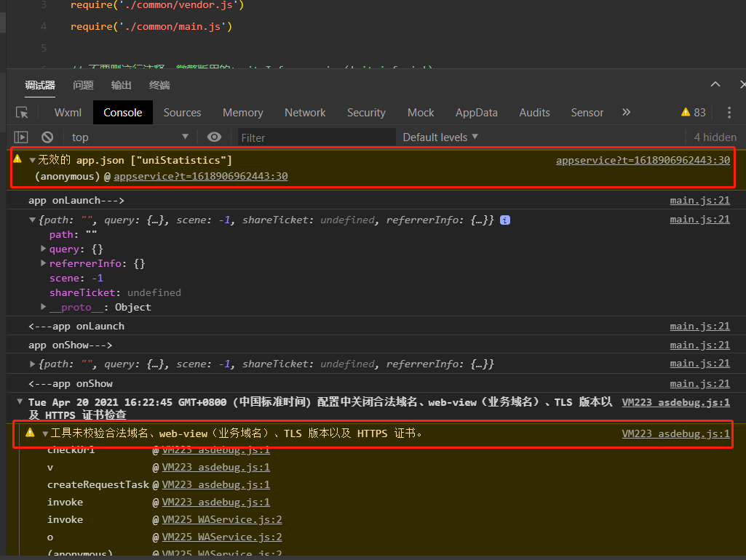Open main.js:21 link for <---app onShow
The height and width of the screenshot is (560, 746).
tap(700, 383)
